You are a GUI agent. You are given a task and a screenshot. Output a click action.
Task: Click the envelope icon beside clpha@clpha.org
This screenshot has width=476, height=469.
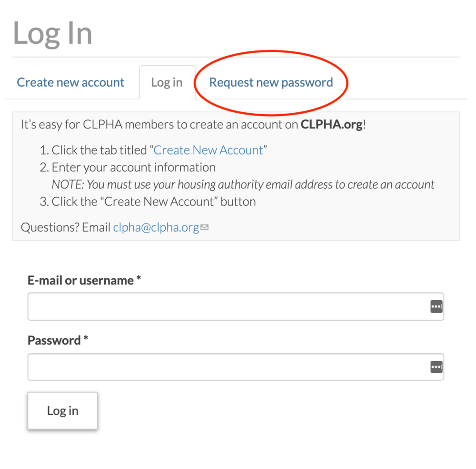[x=205, y=227]
